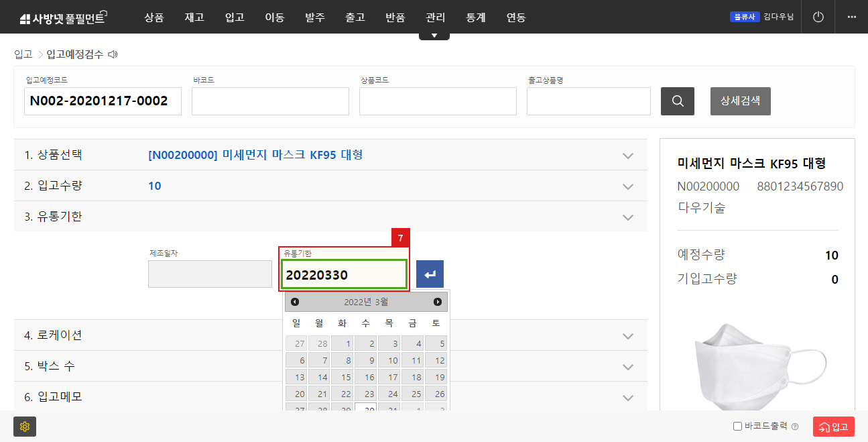Open the settings gear icon at bottom left
The image size is (868, 442).
tap(25, 426)
